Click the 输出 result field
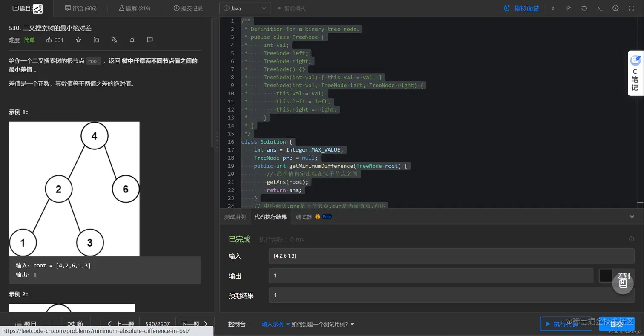 pyautogui.click(x=431, y=276)
